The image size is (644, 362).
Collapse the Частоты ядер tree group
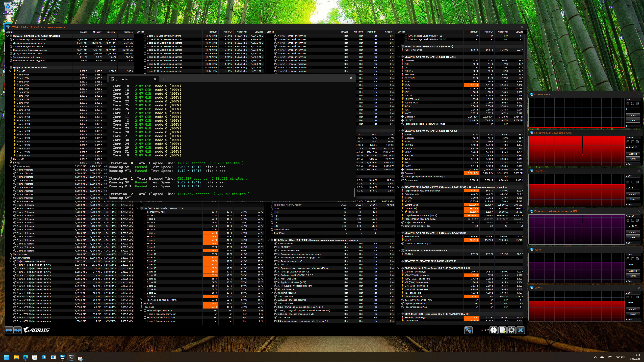click(x=11, y=166)
